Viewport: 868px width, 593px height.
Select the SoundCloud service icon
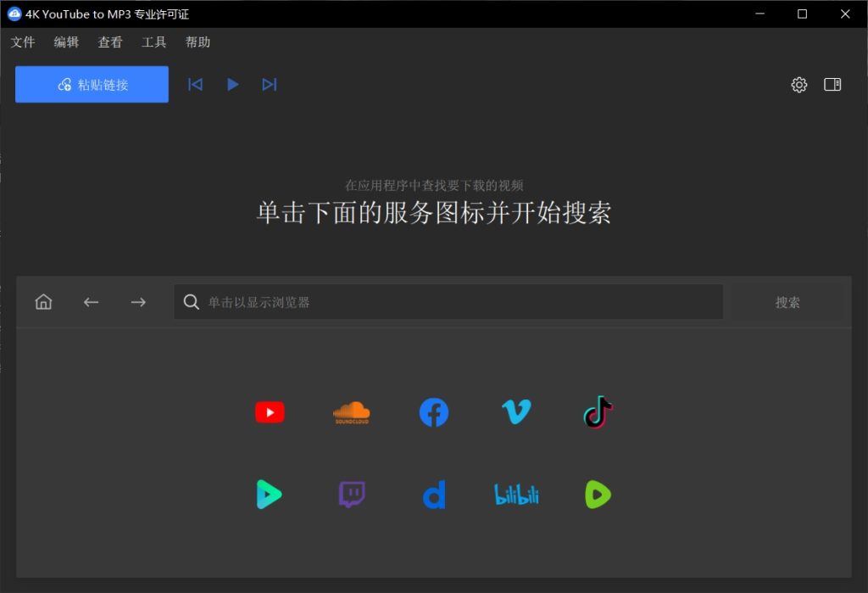(351, 412)
